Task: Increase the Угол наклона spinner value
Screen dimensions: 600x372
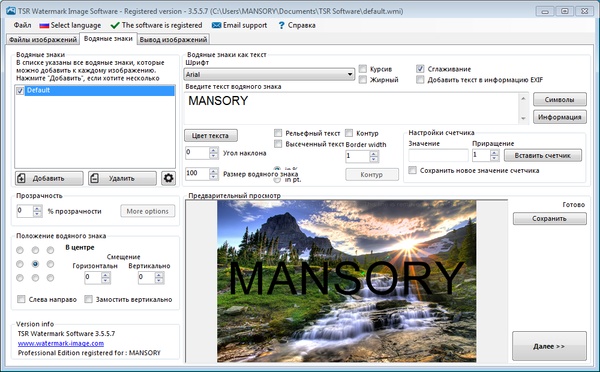Action: 214,150
